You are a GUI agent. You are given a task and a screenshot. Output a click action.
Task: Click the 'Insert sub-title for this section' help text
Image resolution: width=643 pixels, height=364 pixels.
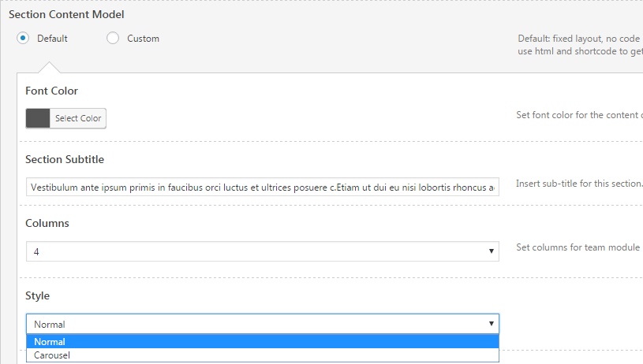coord(579,184)
